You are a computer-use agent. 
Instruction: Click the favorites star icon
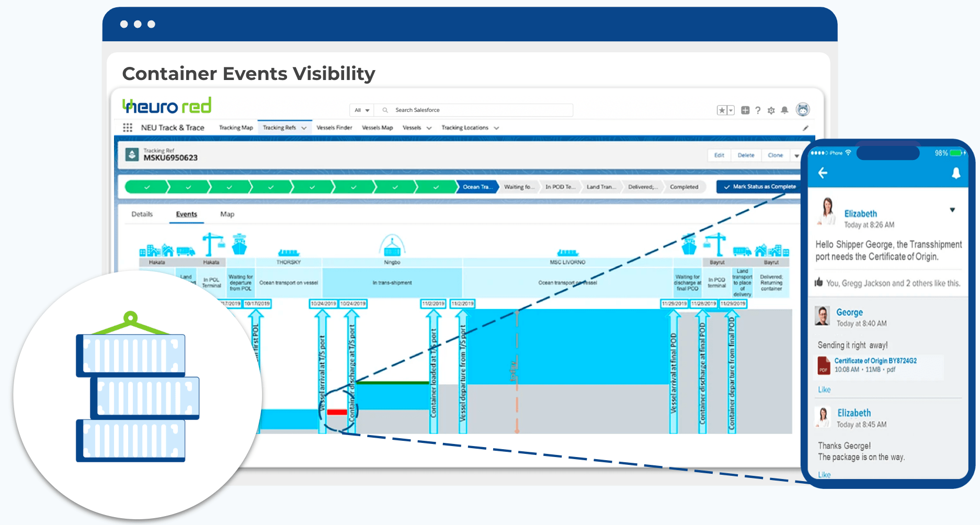(722, 110)
